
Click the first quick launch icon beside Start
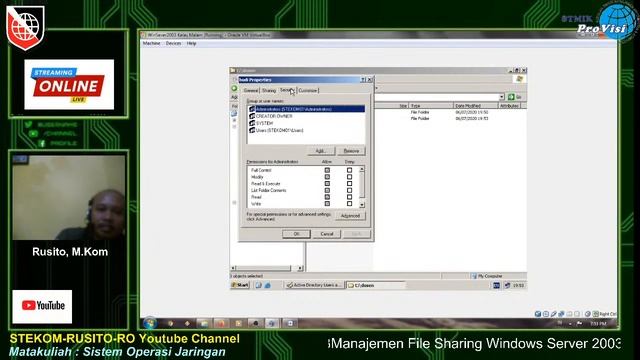[258, 285]
